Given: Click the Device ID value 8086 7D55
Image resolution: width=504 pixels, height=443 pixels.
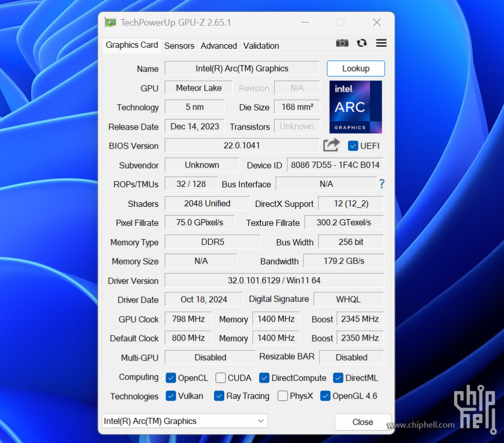Looking at the screenshot, I should [335, 165].
